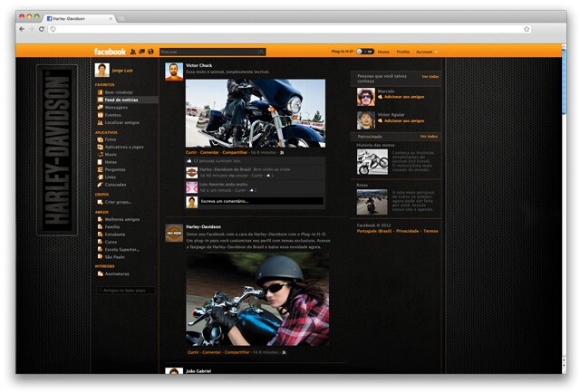Viewport: 580px width, 392px height.
Task: Open friend requests icon in header
Action: 133,52
